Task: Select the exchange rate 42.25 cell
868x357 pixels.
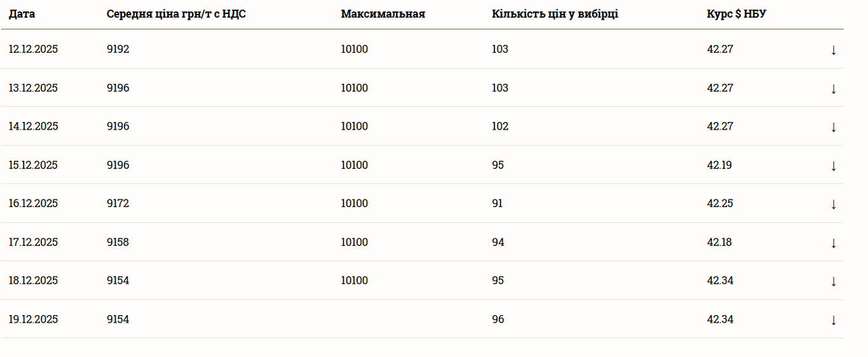Action: [720, 203]
